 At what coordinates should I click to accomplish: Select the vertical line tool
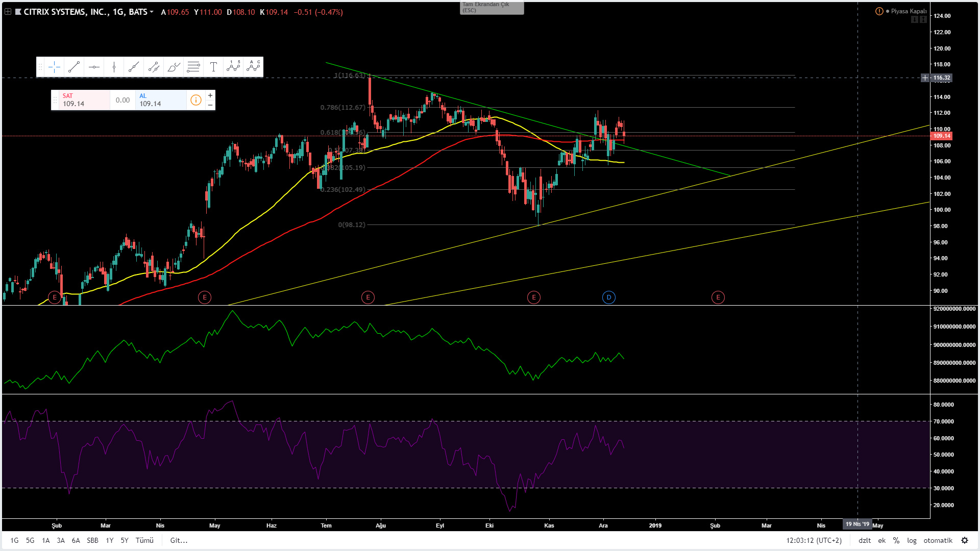(x=114, y=67)
